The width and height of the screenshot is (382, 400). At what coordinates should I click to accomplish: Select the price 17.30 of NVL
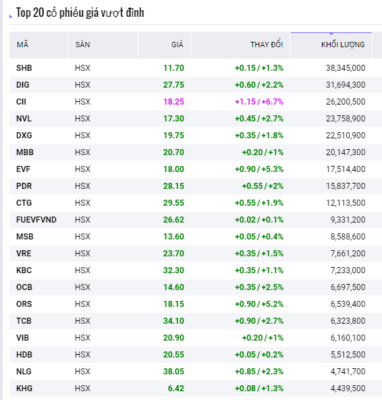(174, 118)
